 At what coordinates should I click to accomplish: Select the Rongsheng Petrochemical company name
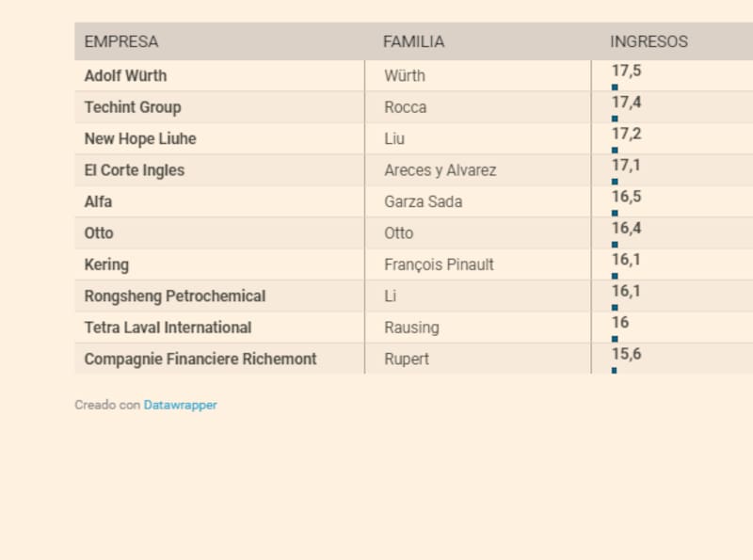coord(175,296)
